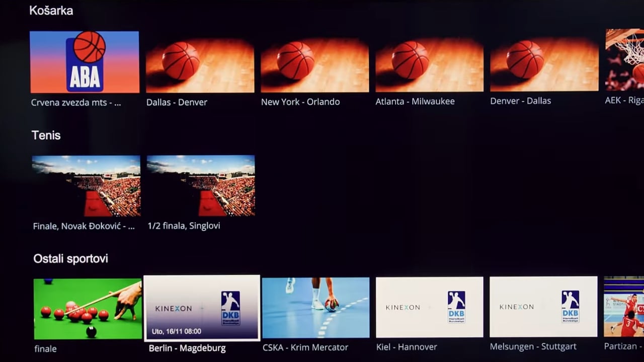
Task: Select the 1/2 finala Singlovi tennis thumbnail
Action: point(201,186)
